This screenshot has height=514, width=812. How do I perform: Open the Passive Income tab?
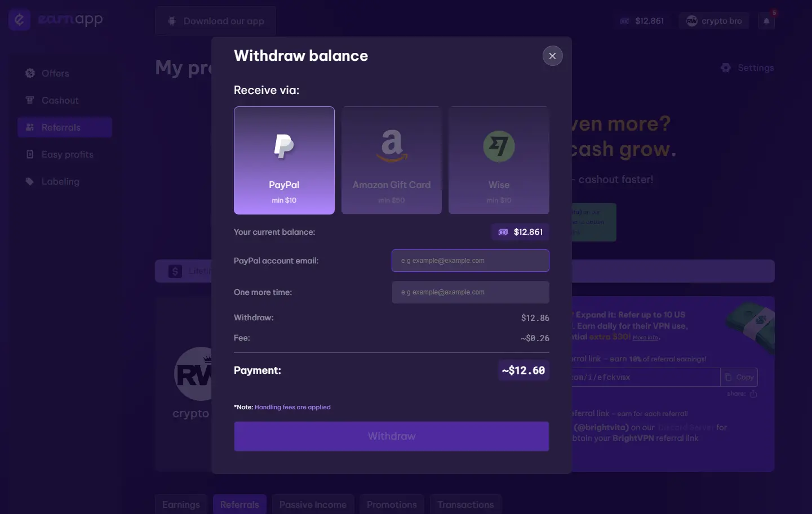click(313, 504)
